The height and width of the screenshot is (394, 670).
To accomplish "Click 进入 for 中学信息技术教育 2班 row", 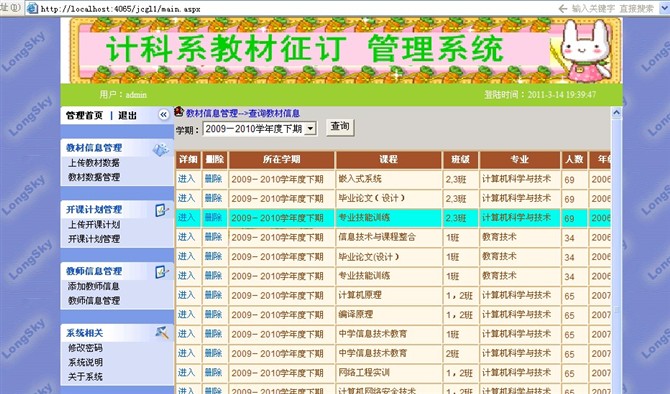I will 186,353.
